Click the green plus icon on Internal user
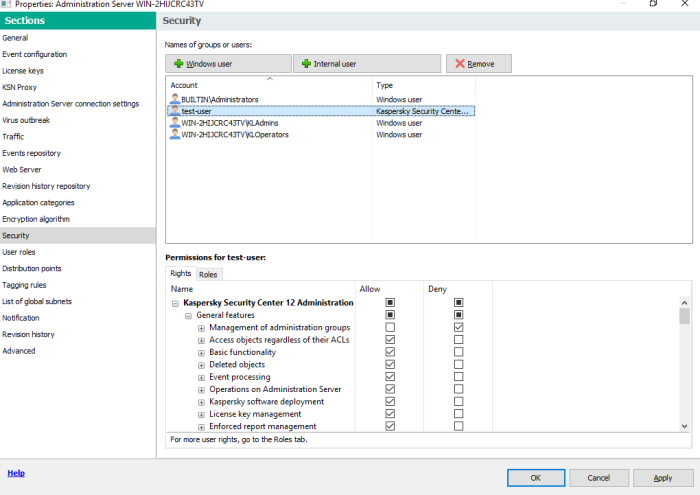Viewport: 700px width, 495px height. 306,64
